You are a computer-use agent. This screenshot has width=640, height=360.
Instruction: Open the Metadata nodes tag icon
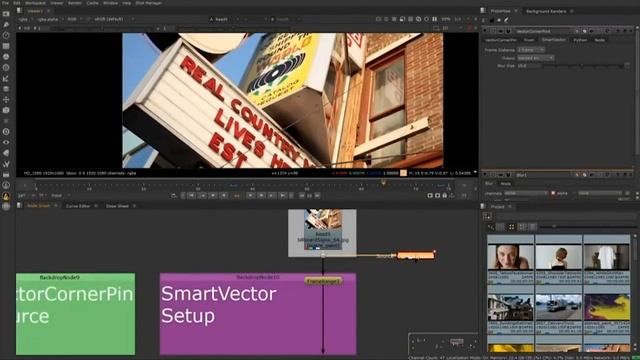tap(6, 153)
